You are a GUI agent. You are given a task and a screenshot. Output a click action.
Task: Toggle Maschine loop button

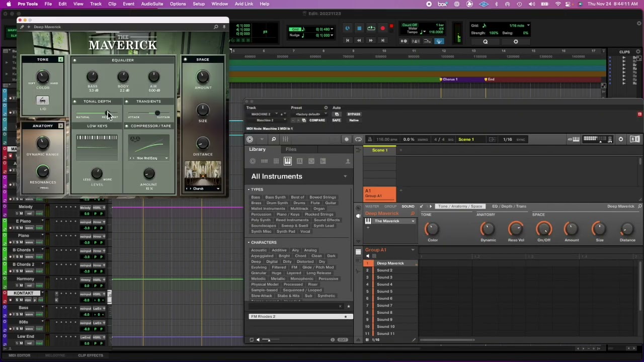(358, 139)
